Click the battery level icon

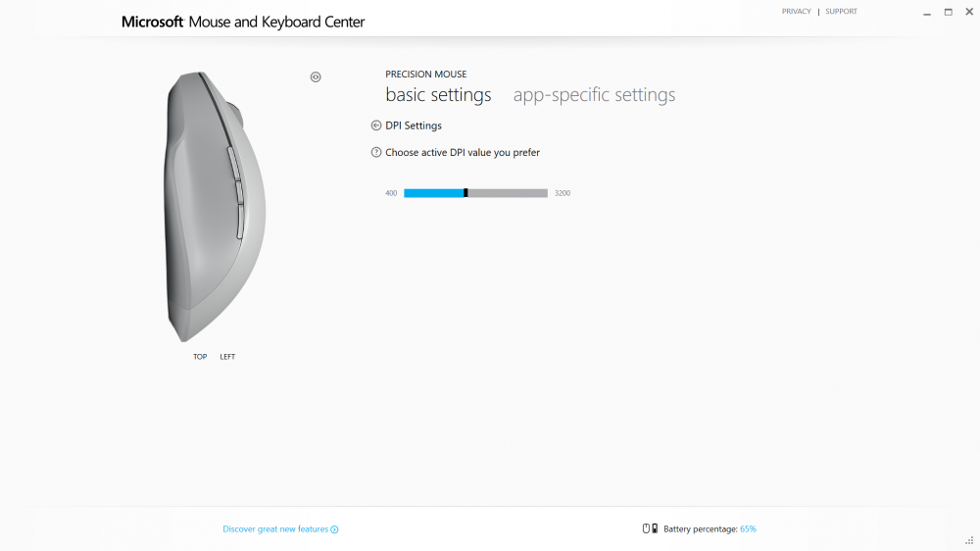coord(655,528)
